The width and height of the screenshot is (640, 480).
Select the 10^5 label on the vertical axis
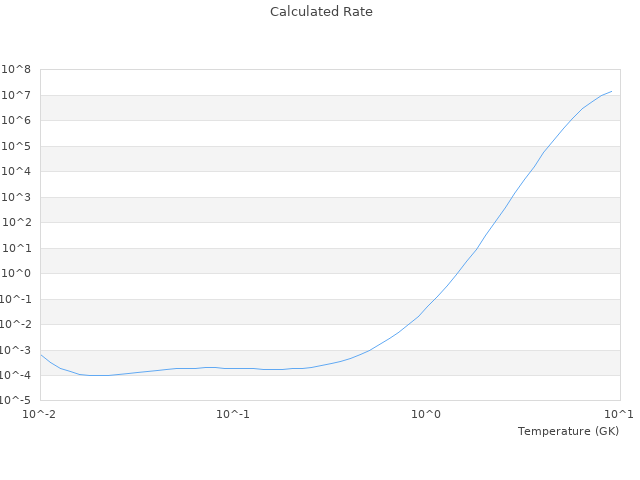tap(16, 146)
